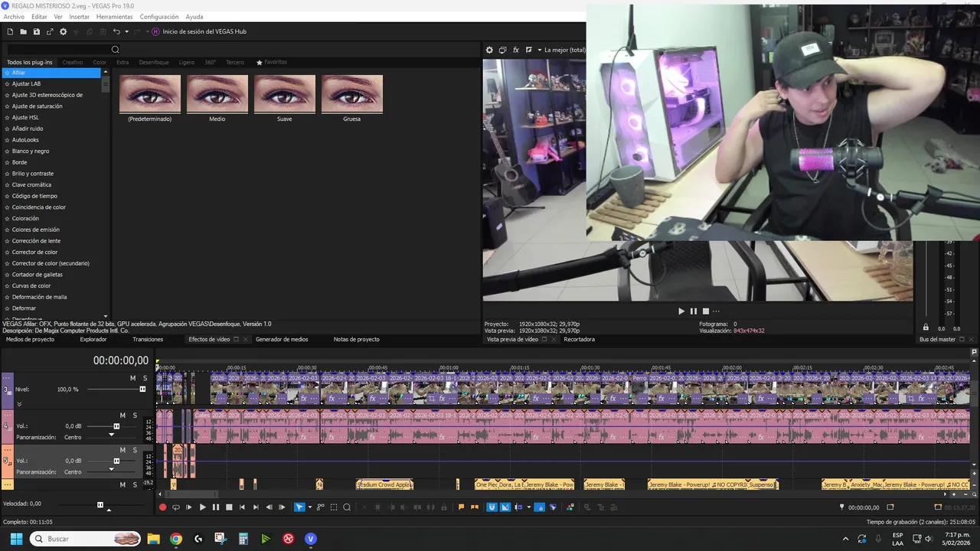Viewport: 980px width, 551px height.
Task: Toggle automatic crossfades icon
Action: (505, 507)
